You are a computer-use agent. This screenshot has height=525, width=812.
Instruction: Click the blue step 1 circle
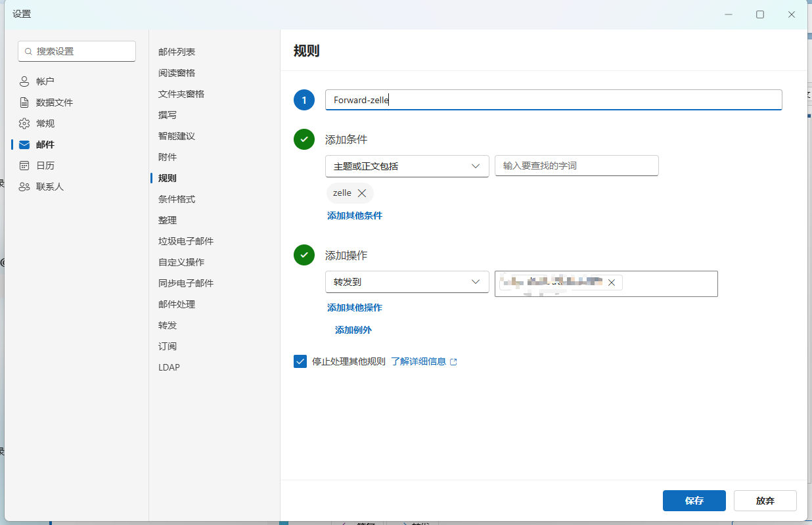click(x=304, y=100)
